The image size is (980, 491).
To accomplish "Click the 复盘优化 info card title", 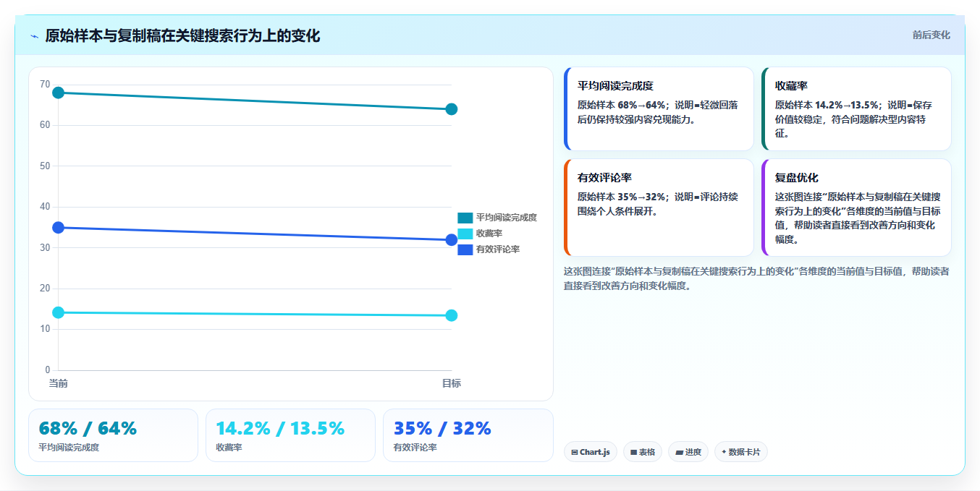I will pyautogui.click(x=797, y=177).
